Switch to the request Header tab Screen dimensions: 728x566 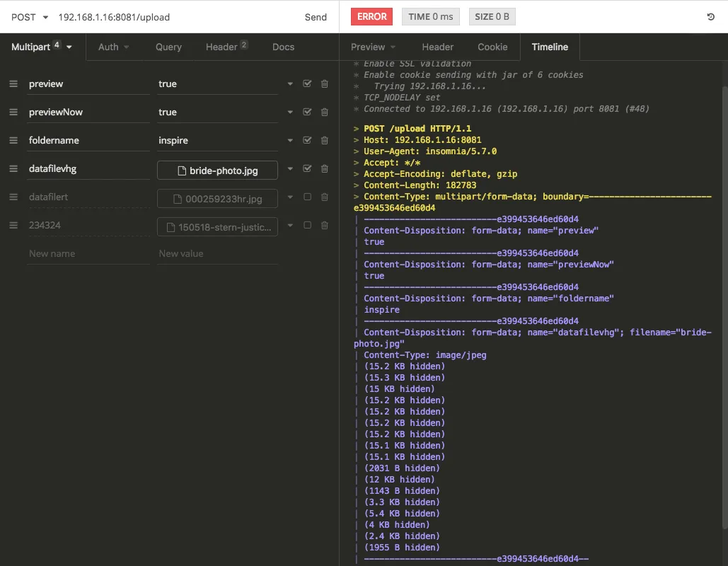[x=226, y=47]
